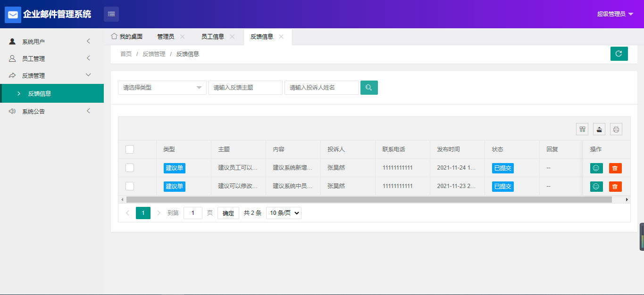644x295 pixels.
Task: Click the mail envelope logo icon
Action: pos(13,15)
